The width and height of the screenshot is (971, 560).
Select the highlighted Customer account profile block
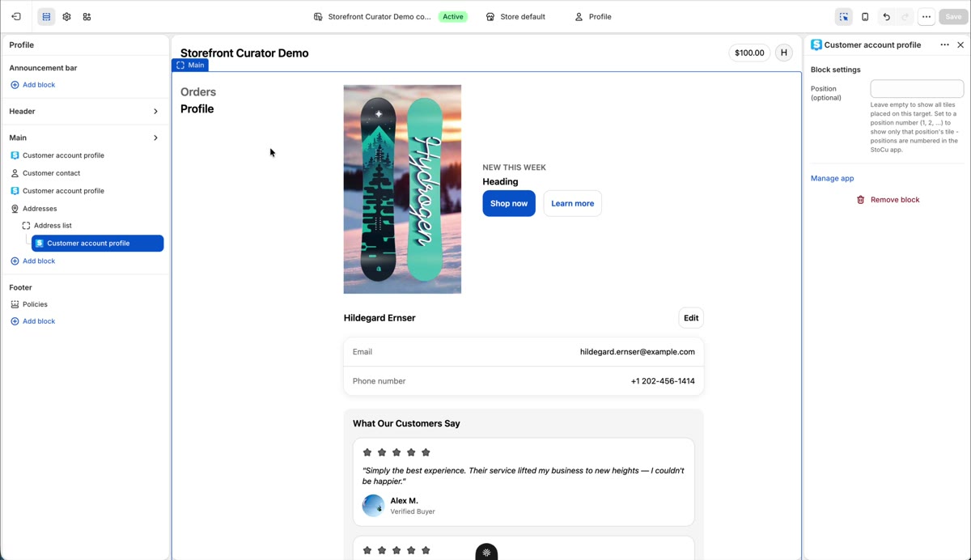tap(97, 243)
